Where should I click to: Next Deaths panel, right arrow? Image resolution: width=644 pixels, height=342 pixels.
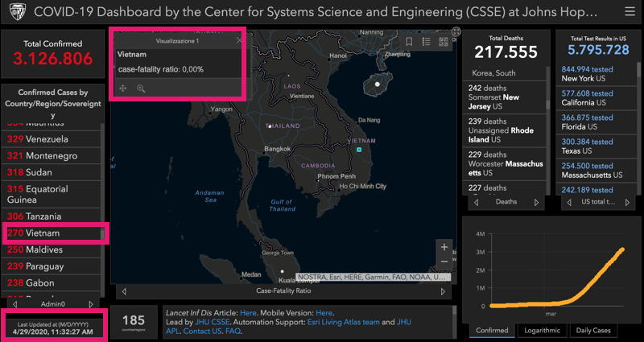[536, 202]
